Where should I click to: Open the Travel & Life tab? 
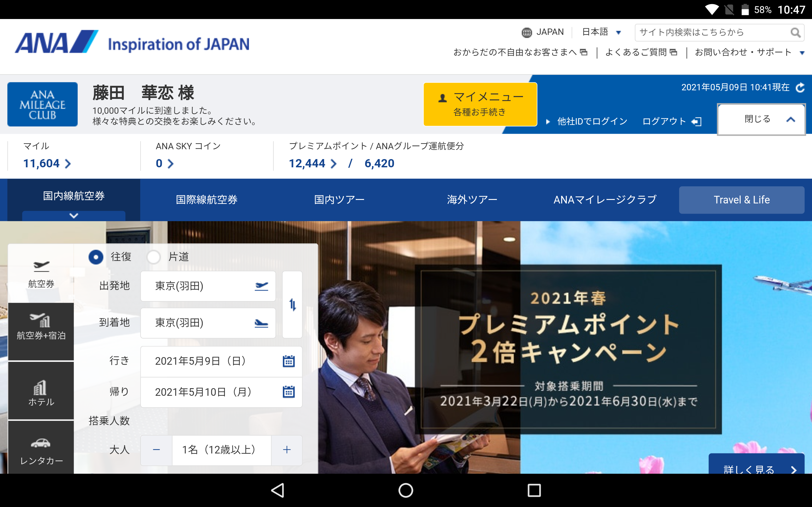[x=741, y=200]
